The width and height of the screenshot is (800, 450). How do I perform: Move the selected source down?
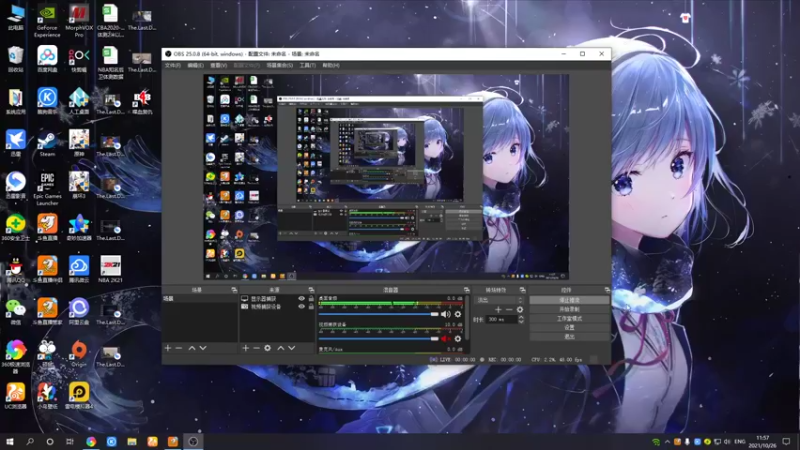tap(291, 348)
